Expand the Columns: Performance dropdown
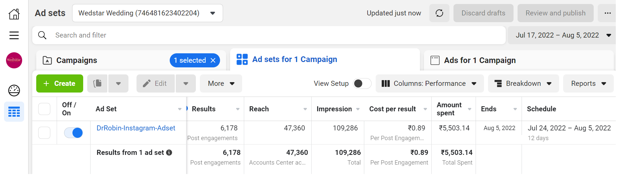The width and height of the screenshot is (644, 175). [429, 83]
